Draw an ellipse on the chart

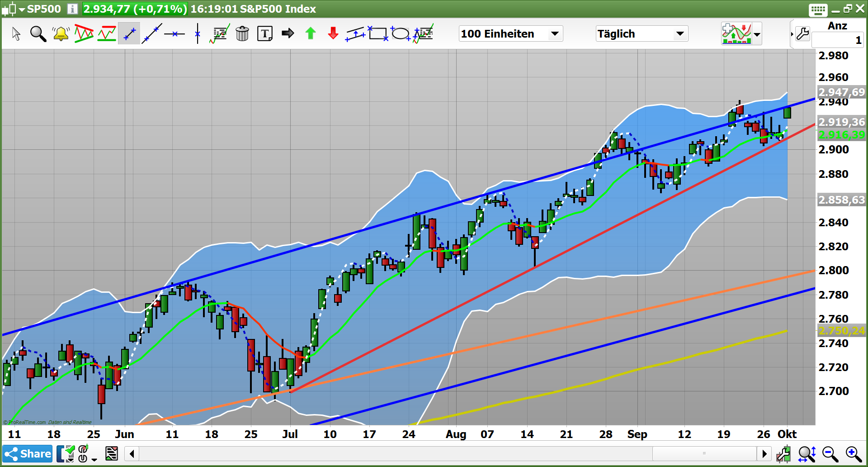click(x=401, y=33)
